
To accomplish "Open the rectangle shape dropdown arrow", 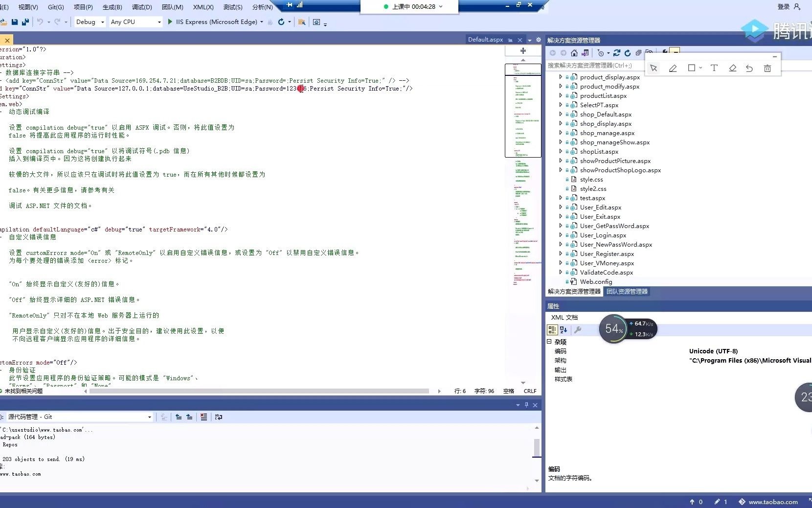I will point(701,68).
